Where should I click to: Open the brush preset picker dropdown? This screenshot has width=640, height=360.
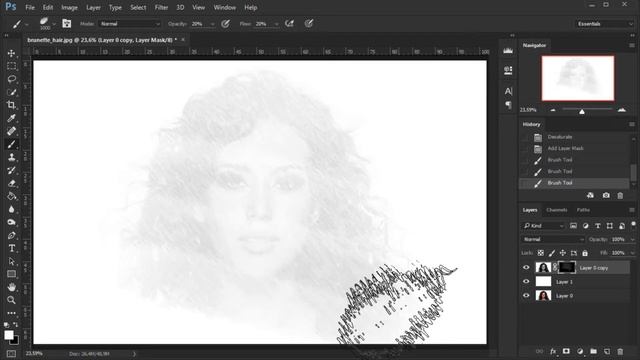click(54, 24)
